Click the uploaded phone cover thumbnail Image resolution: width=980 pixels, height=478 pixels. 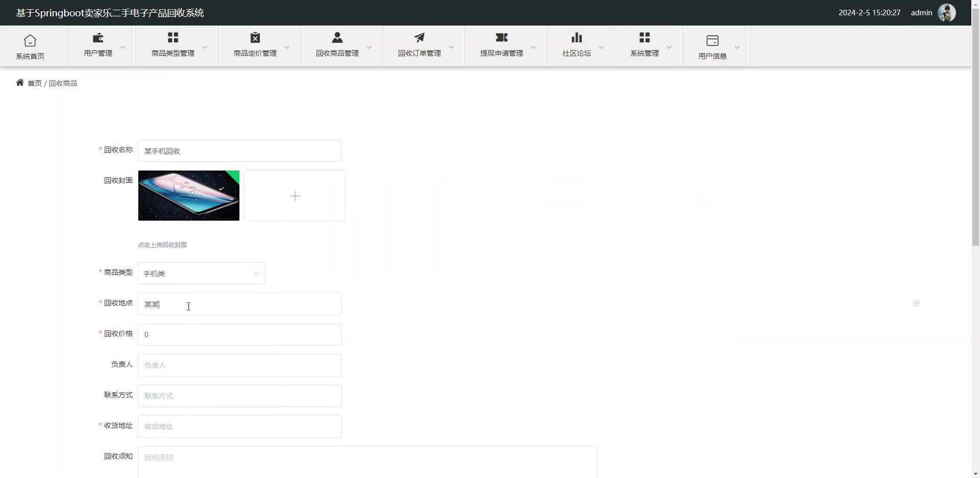[x=189, y=196]
